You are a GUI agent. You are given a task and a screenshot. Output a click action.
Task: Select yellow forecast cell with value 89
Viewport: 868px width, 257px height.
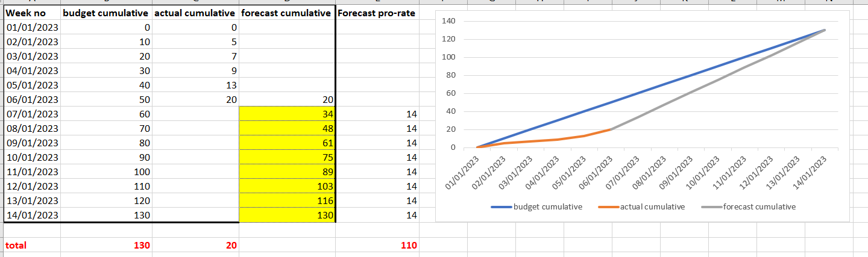click(x=287, y=172)
